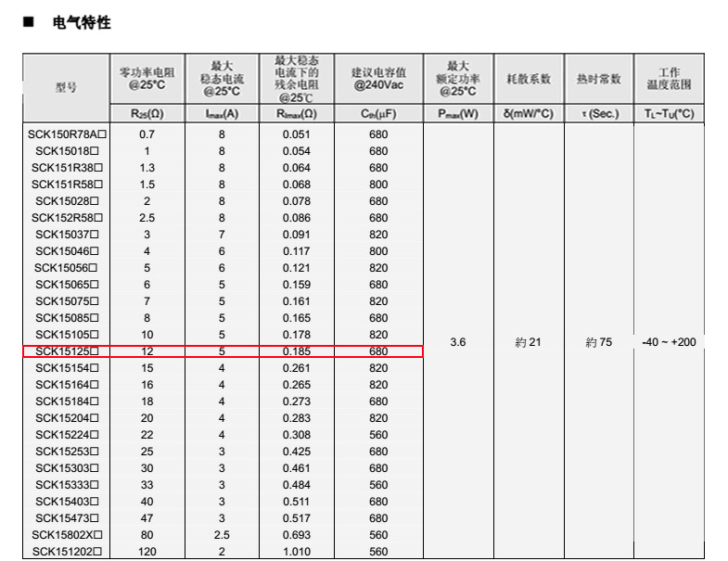Click the 工作温度范围 header cell
728x561 pixels.
click(x=669, y=79)
